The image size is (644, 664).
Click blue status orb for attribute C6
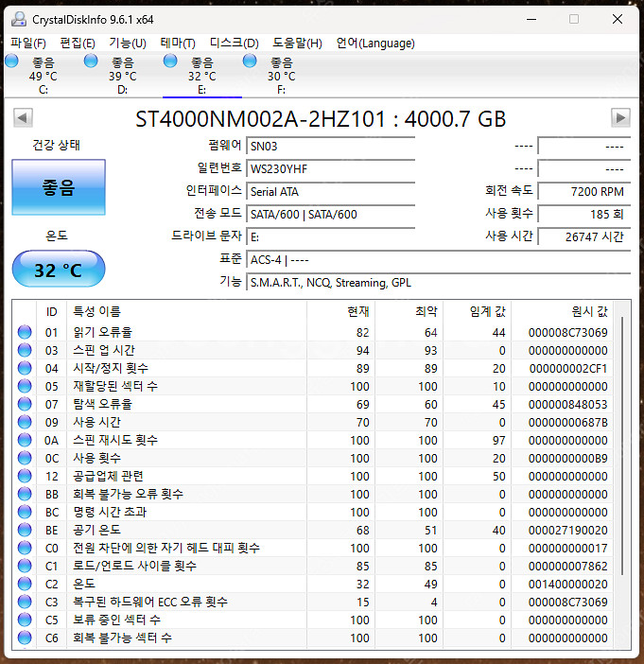point(25,638)
